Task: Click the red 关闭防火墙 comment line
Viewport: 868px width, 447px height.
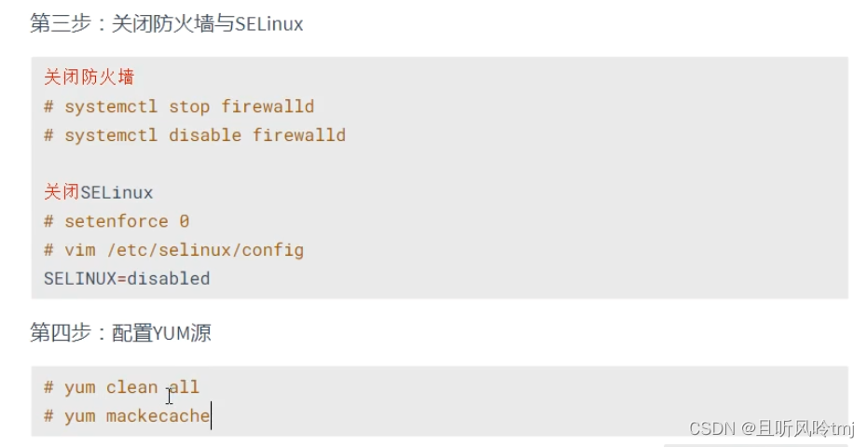Action: 89,77
